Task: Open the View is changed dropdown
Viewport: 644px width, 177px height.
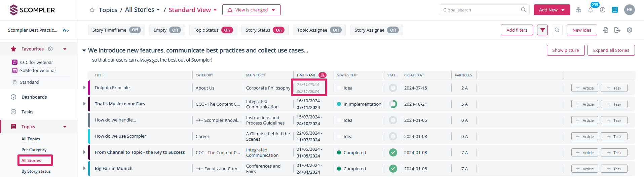Action: [251, 10]
